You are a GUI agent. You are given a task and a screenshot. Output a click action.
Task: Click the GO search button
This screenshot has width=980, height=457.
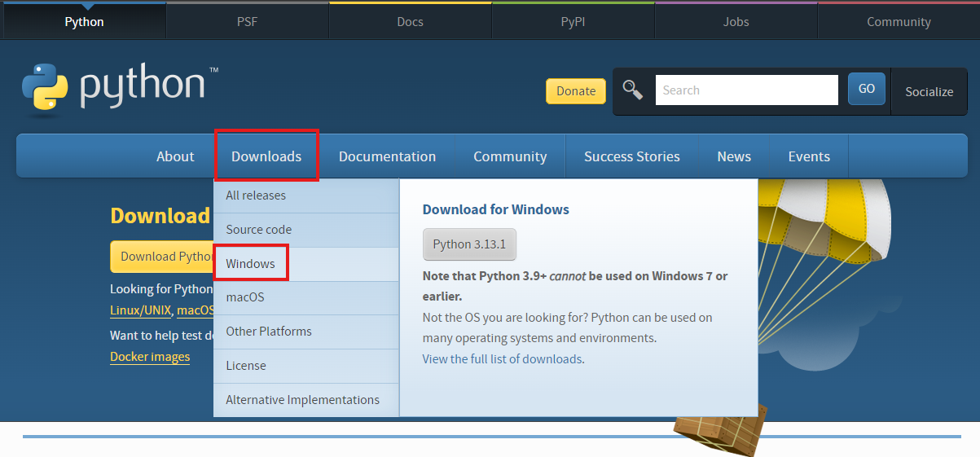(x=867, y=89)
